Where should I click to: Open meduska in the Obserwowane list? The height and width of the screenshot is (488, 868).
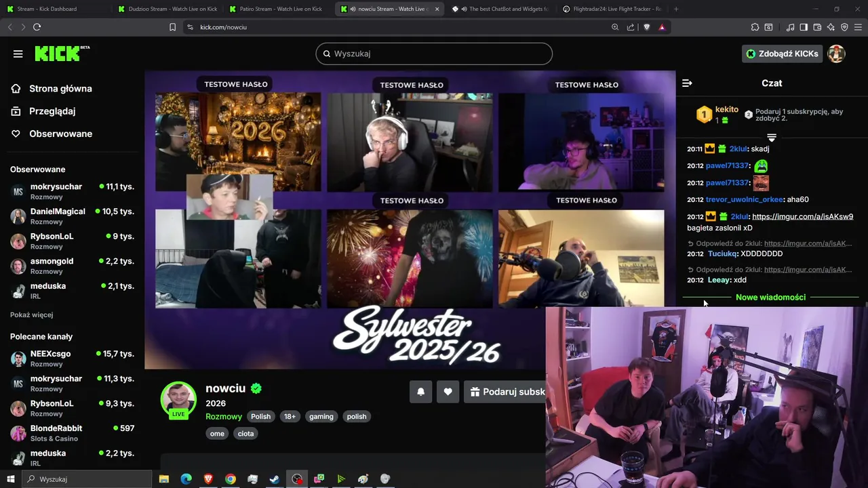point(72,291)
